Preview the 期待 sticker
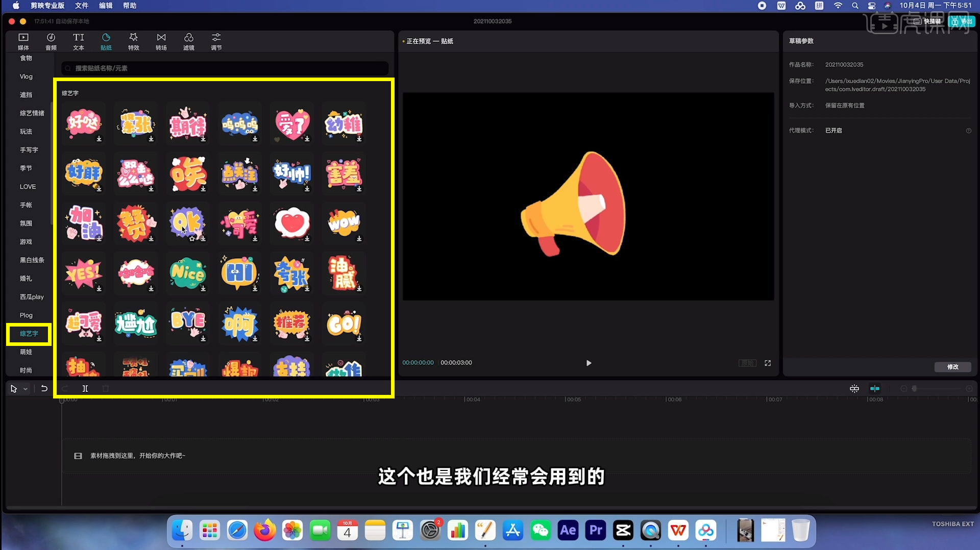The image size is (980, 550). tap(188, 123)
